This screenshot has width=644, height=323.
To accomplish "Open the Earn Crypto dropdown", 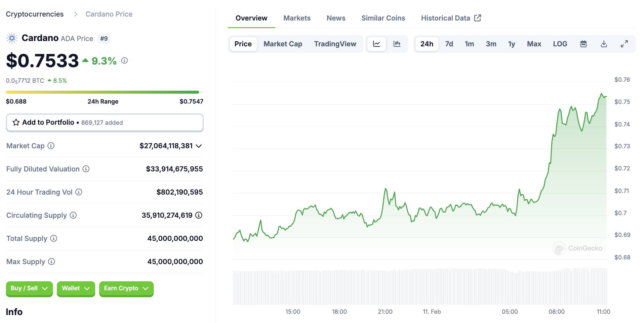I will [126, 288].
